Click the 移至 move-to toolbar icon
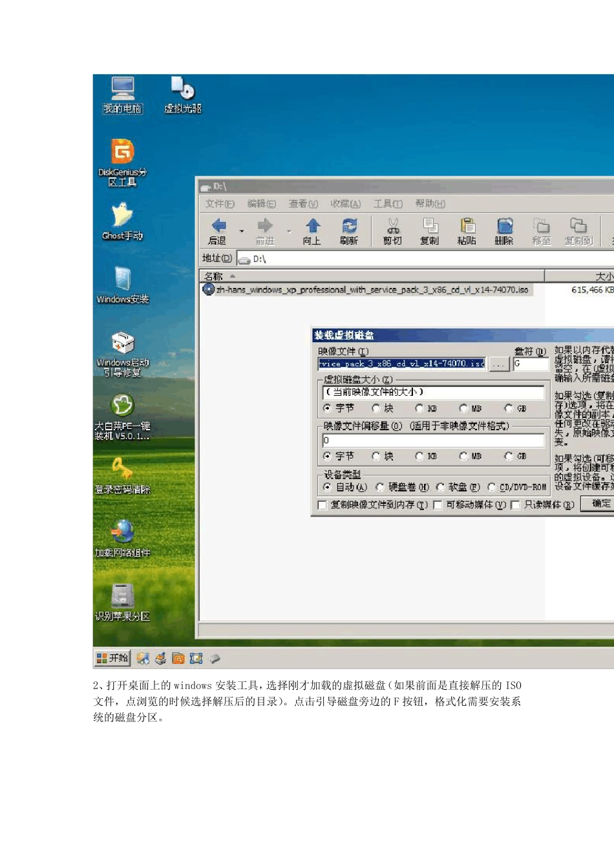 point(542,231)
